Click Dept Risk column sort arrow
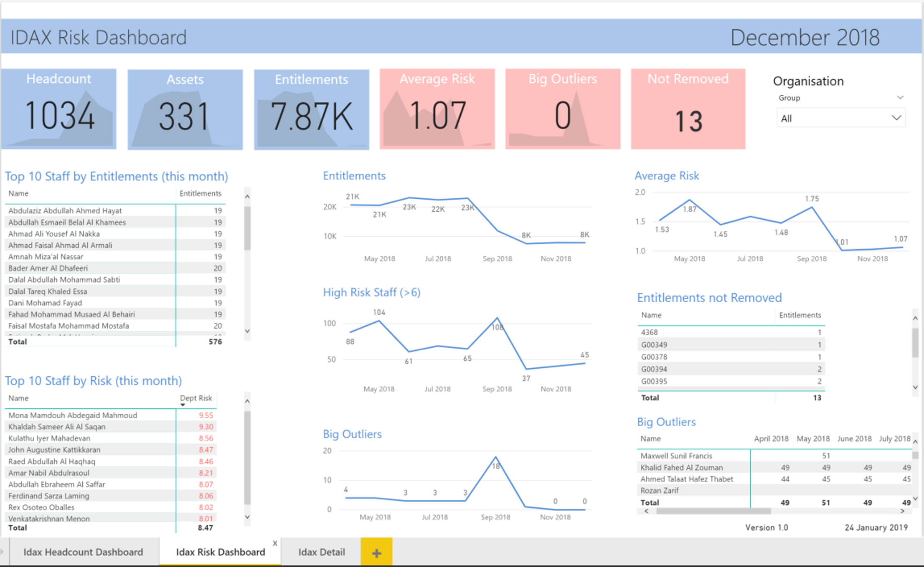This screenshot has height=567, width=924. coord(183,405)
